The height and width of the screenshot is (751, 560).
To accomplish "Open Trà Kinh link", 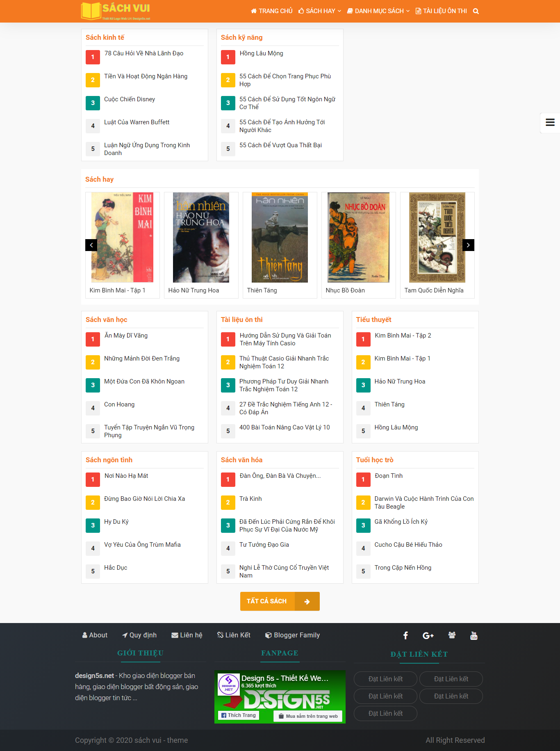I will coord(250,499).
